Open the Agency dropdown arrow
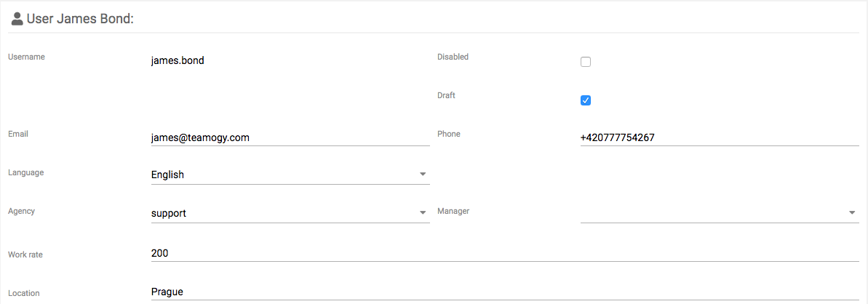Screen dimensions: 868x304 coord(423,212)
